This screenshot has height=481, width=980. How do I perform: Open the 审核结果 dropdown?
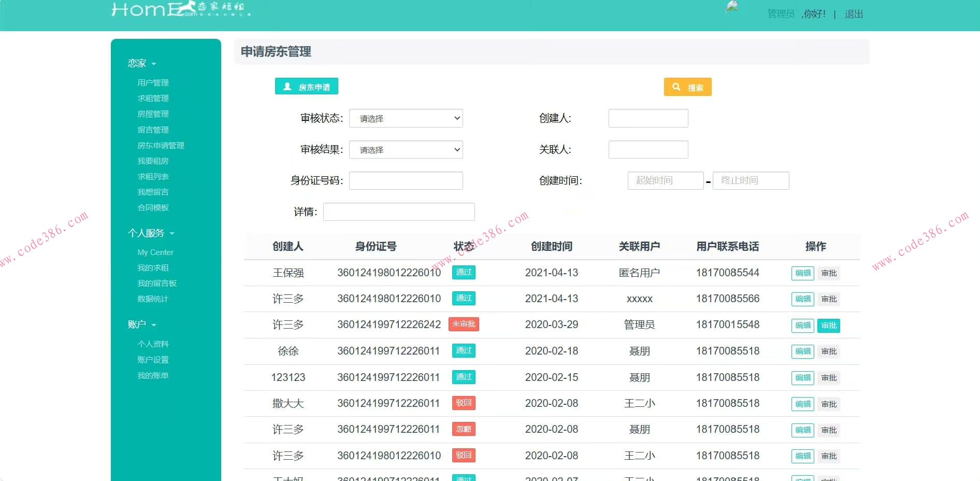[x=406, y=149]
